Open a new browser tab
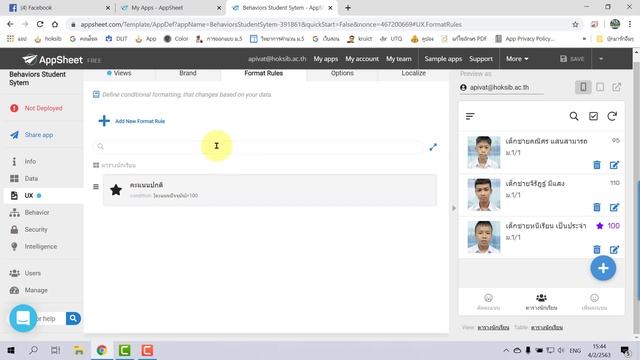 pyautogui.click(x=348, y=8)
